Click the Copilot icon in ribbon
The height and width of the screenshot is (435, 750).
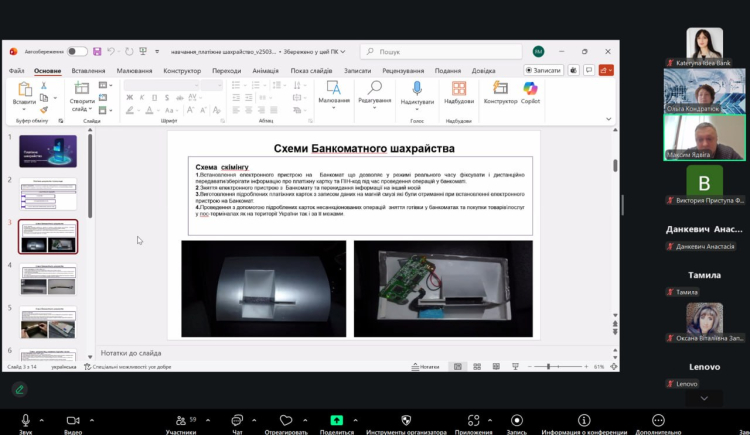click(530, 90)
